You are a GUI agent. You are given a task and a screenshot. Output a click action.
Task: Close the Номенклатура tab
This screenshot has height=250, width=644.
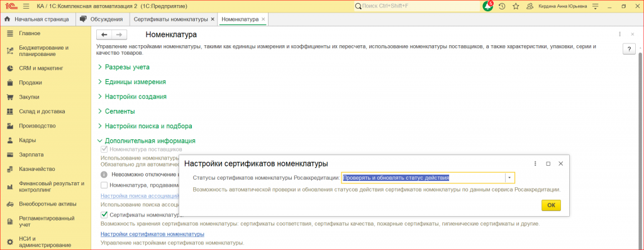tap(264, 19)
